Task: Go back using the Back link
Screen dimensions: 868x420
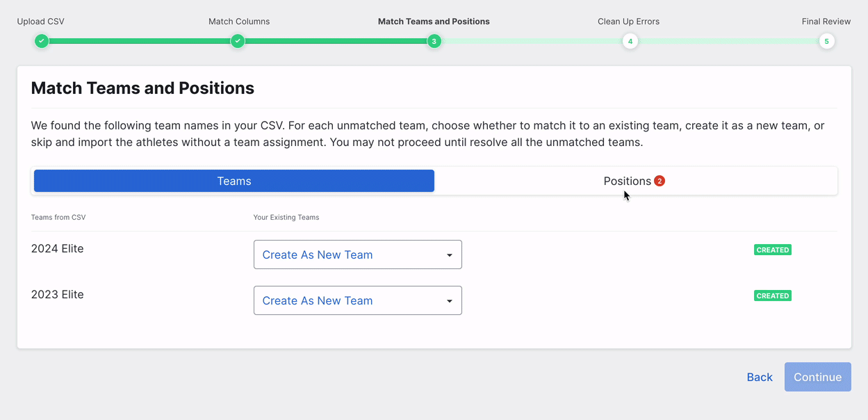Action: (x=759, y=377)
